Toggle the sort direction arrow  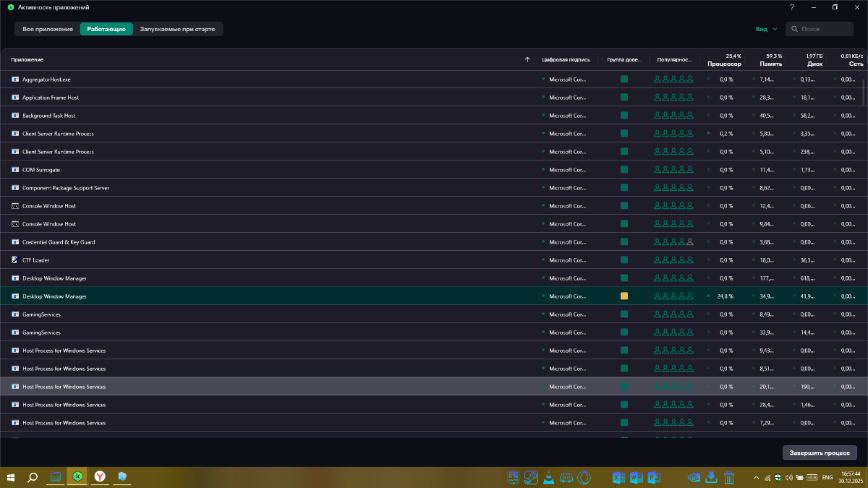(527, 59)
